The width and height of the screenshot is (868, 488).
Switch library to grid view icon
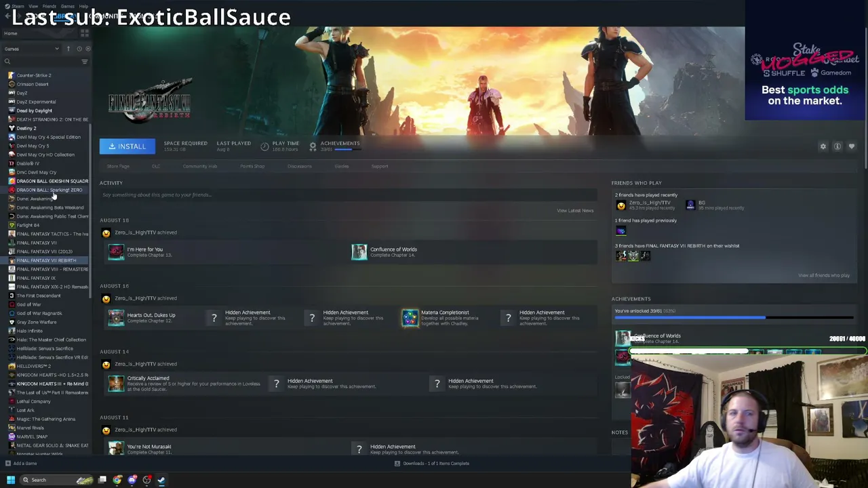click(x=84, y=33)
